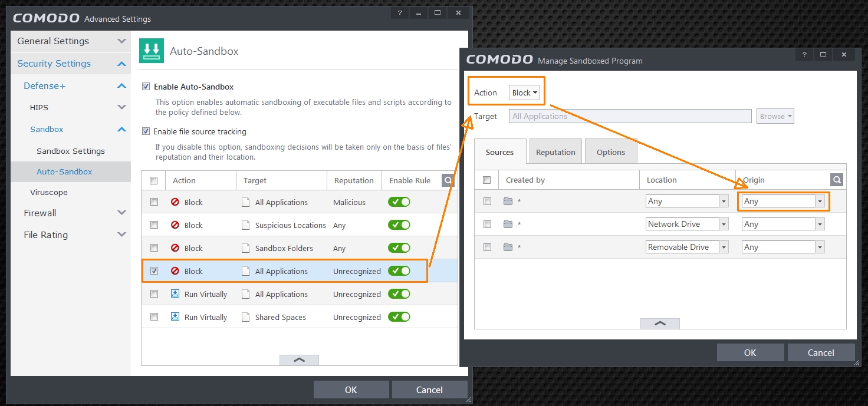
Task: Click help button in Manage Sandboxed Program window
Action: coord(804,54)
